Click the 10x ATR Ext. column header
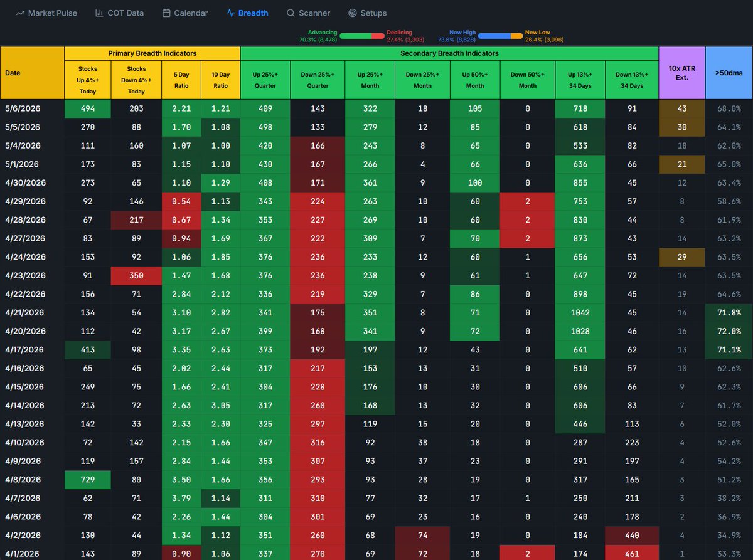 (x=682, y=73)
